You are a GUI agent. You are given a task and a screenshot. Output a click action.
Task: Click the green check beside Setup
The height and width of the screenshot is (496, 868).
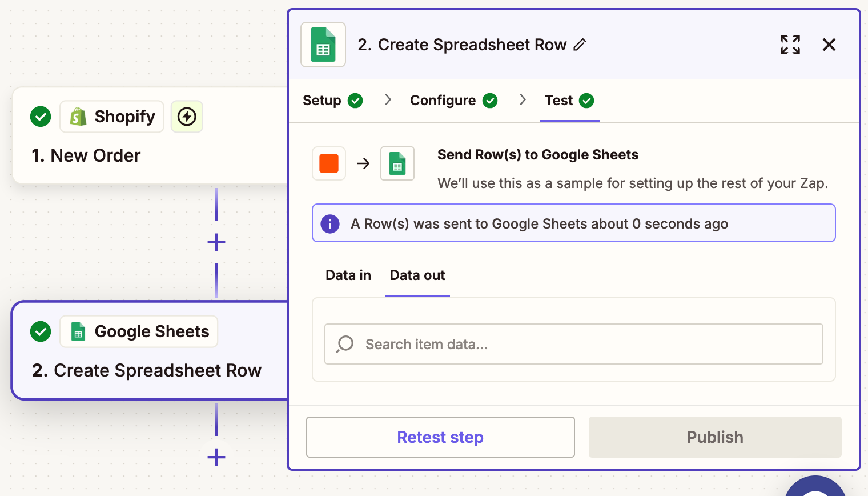[x=355, y=101]
